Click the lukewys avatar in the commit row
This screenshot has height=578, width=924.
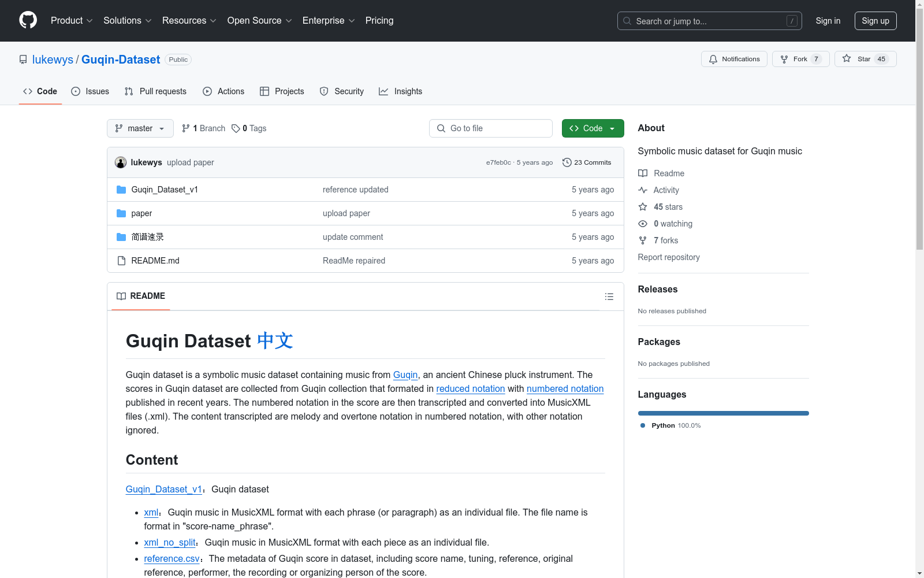(121, 162)
